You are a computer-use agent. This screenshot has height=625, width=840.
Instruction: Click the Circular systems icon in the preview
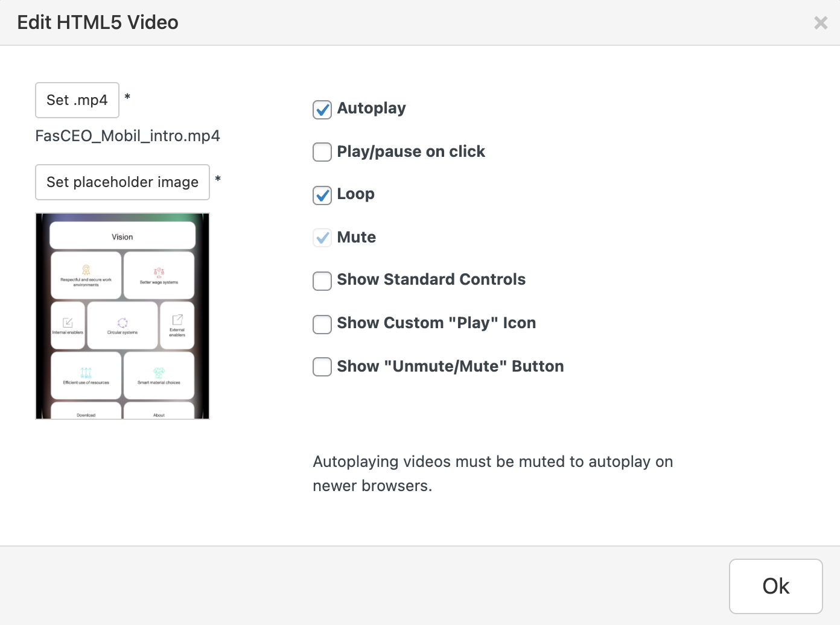122,323
